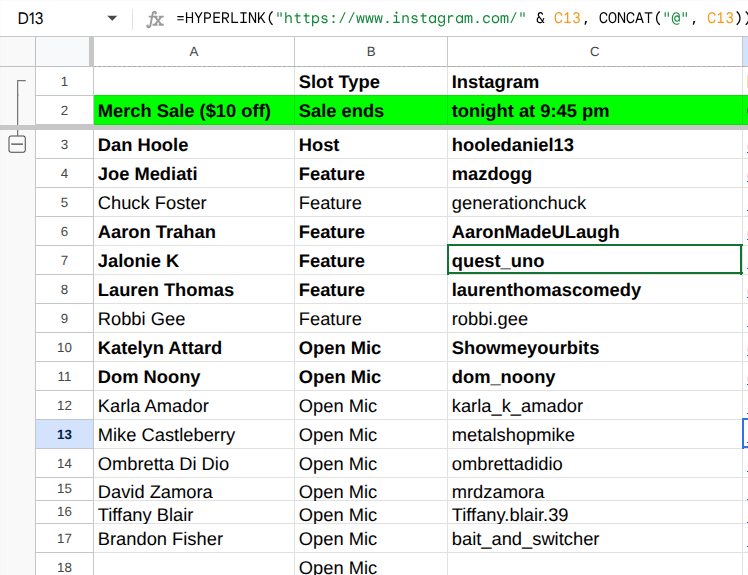This screenshot has width=748, height=575.
Task: Select column A header
Action: click(x=193, y=51)
